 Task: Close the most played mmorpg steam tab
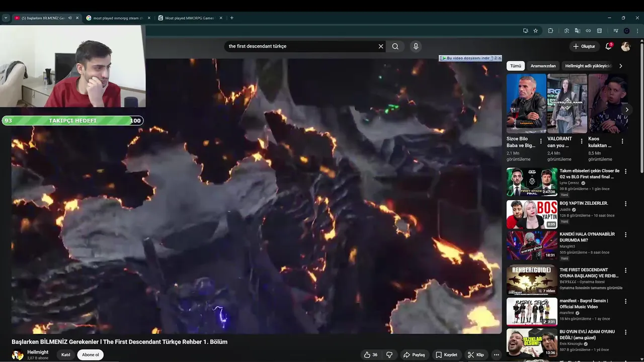(x=149, y=18)
